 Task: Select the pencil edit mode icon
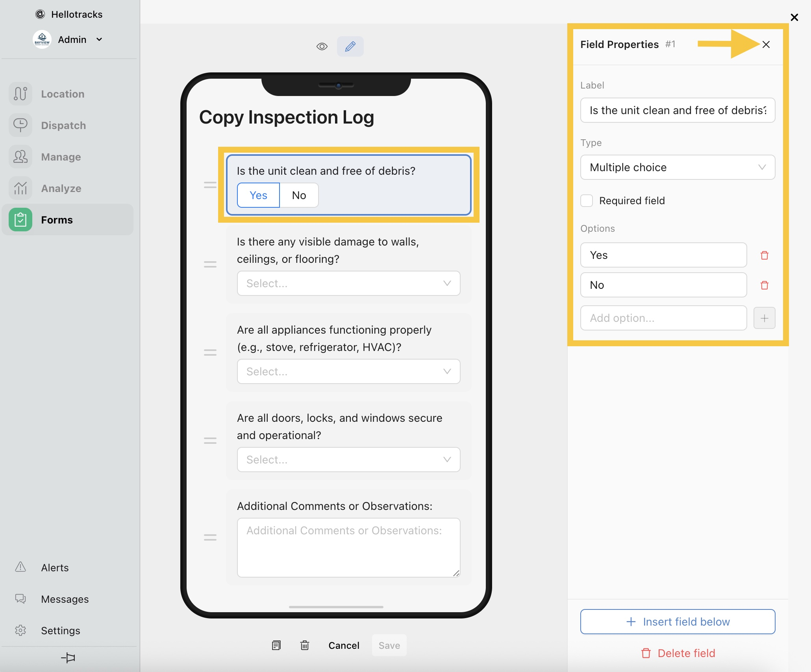(350, 46)
